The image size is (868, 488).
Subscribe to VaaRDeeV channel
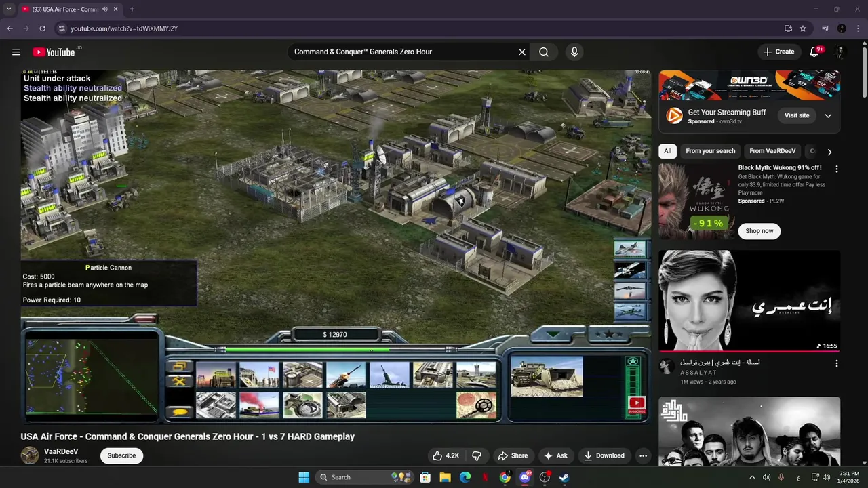[x=121, y=455]
